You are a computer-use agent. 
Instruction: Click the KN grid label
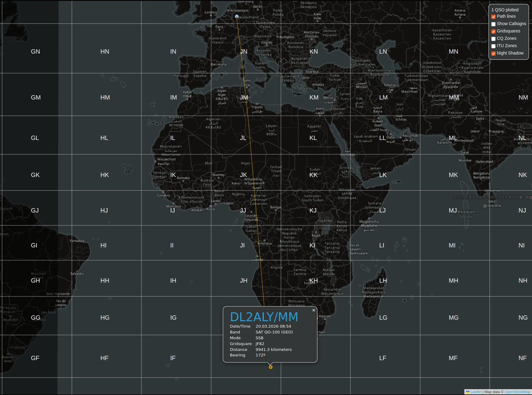click(313, 51)
